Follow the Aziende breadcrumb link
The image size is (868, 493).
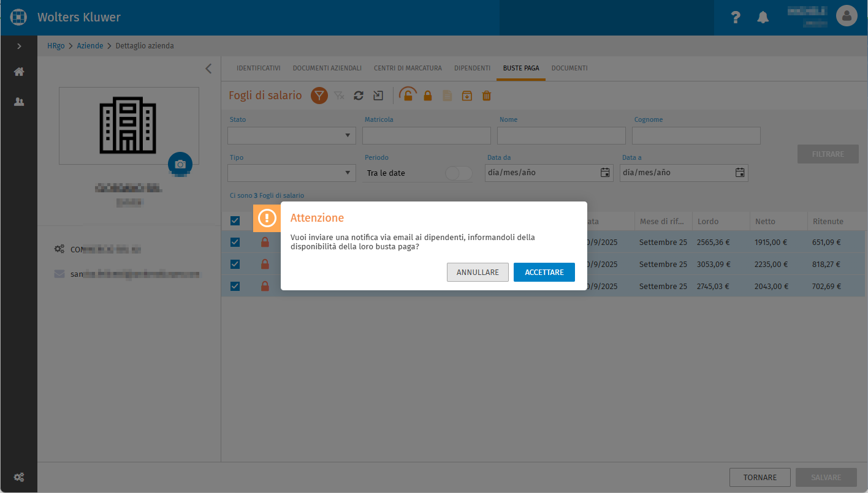coord(90,46)
